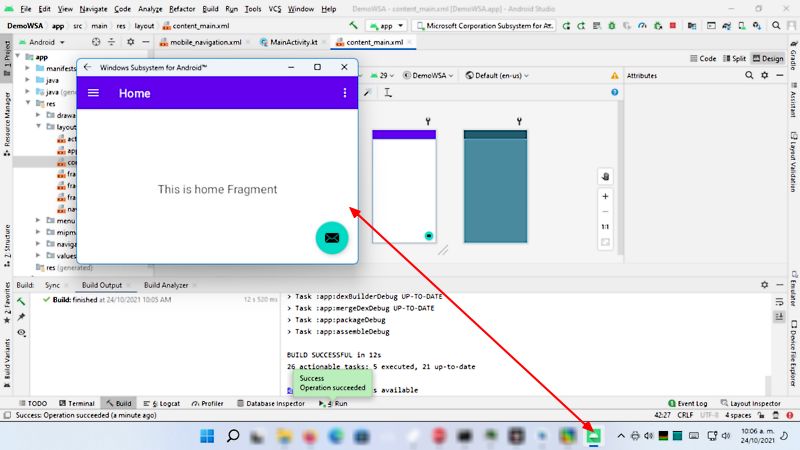
Task: Open the Logcat tool window
Action: (162, 403)
